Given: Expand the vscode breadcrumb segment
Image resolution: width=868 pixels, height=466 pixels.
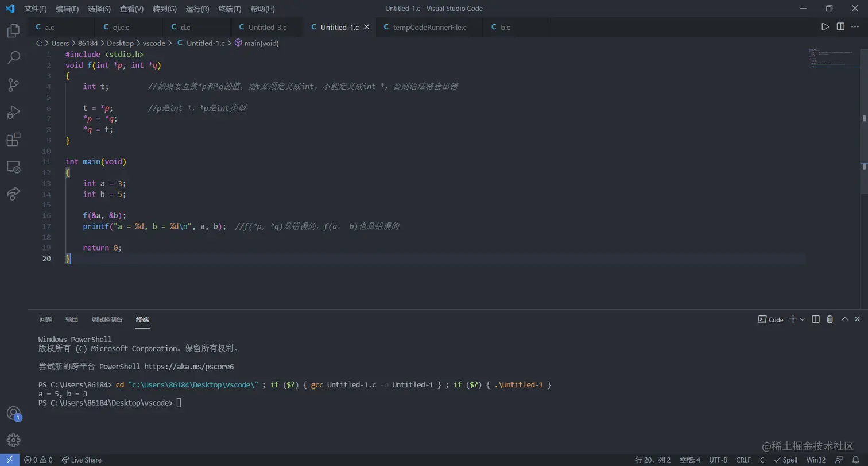Looking at the screenshot, I should click(x=154, y=43).
